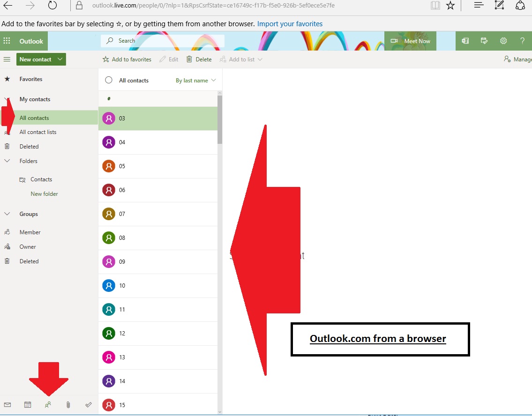
Task: Click avatar icon of contact 13
Action: (x=109, y=357)
